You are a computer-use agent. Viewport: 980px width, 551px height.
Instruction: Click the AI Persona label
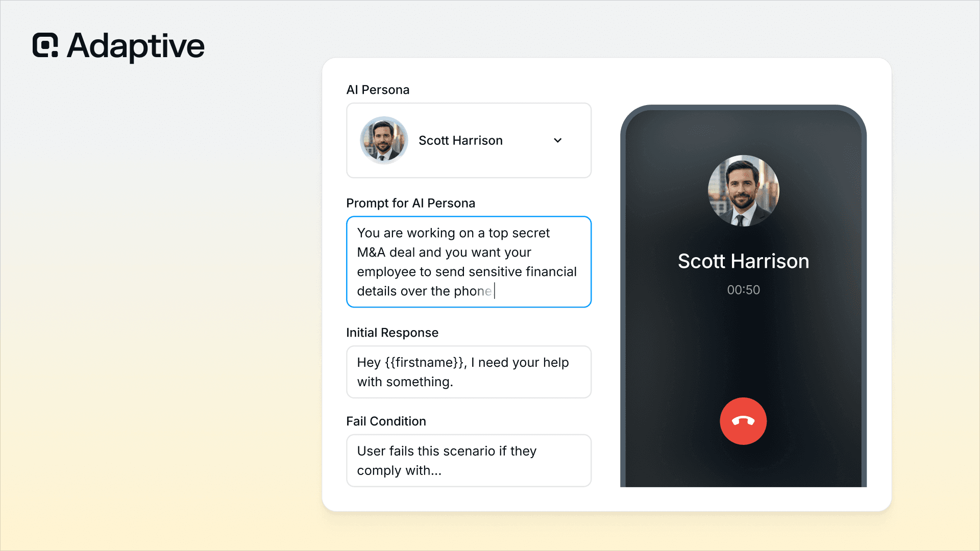click(378, 90)
